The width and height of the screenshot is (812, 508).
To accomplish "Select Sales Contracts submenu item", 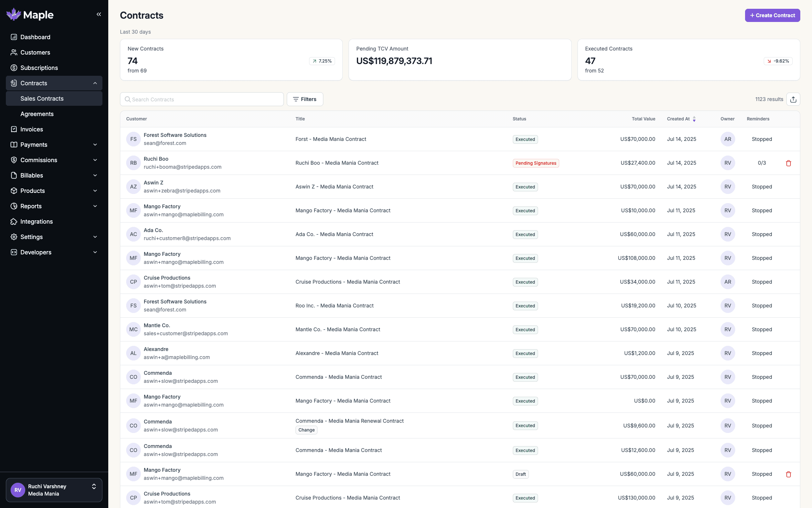I will point(42,98).
